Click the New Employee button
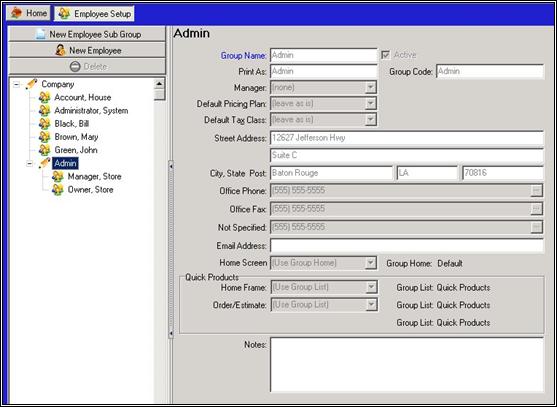 (x=87, y=50)
